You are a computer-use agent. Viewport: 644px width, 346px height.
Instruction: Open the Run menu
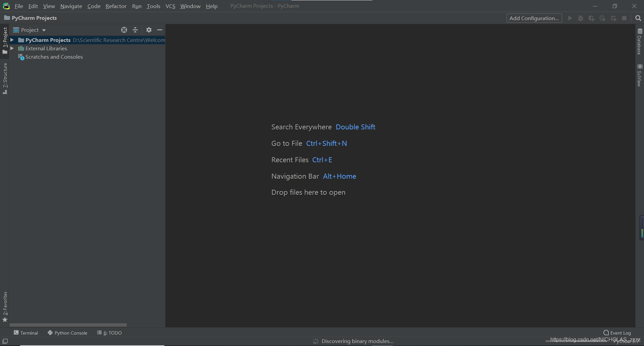pos(137,6)
